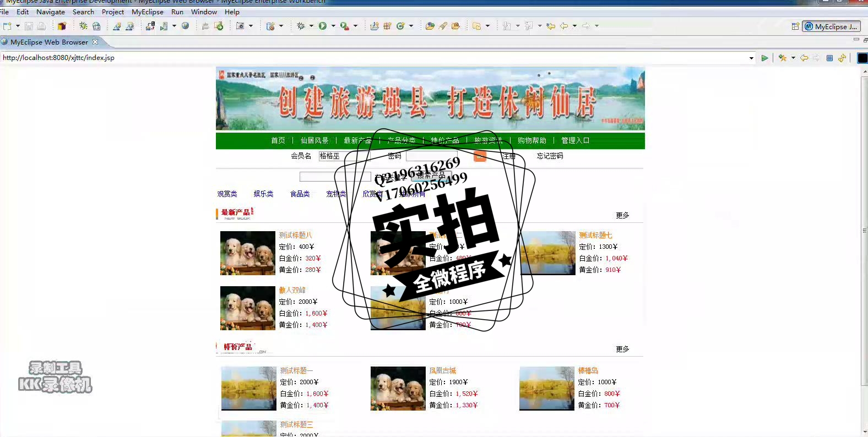Image resolution: width=868 pixels, height=437 pixels.
Task: Open the Window menu
Action: tap(204, 12)
